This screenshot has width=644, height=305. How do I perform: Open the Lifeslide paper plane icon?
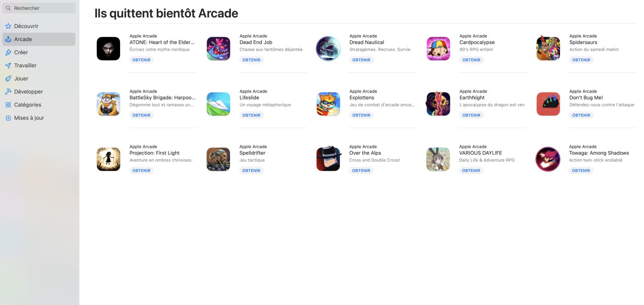[218, 104]
